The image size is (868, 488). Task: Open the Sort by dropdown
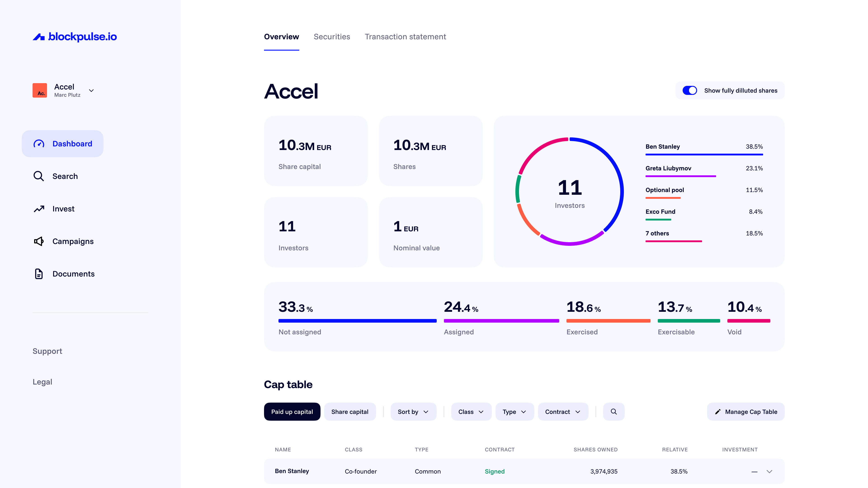tap(413, 412)
